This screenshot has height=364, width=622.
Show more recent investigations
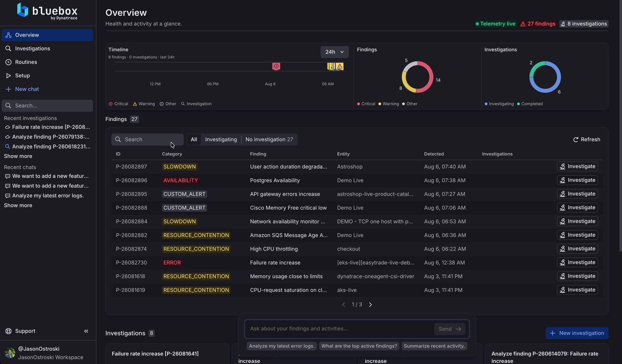(x=18, y=156)
